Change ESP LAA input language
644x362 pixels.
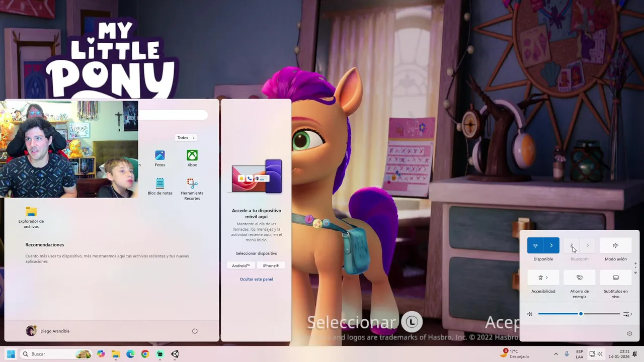click(580, 354)
